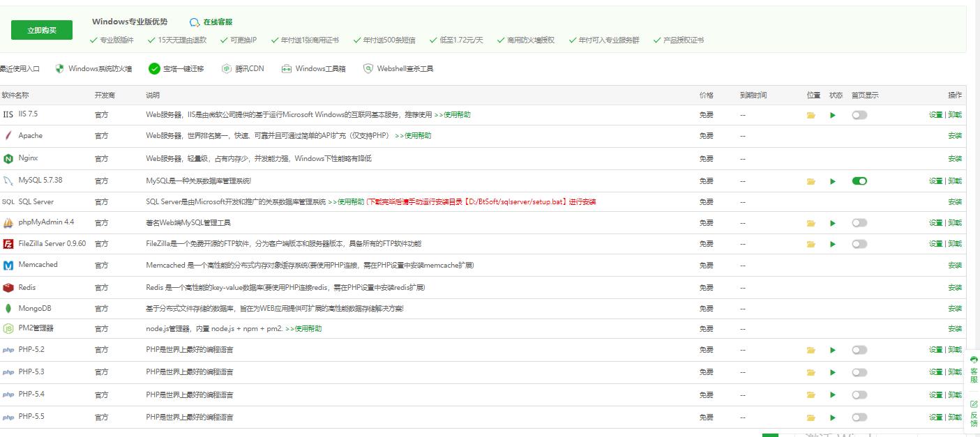Image resolution: width=980 pixels, height=437 pixels.
Task: Install Apache
Action: pos(955,136)
